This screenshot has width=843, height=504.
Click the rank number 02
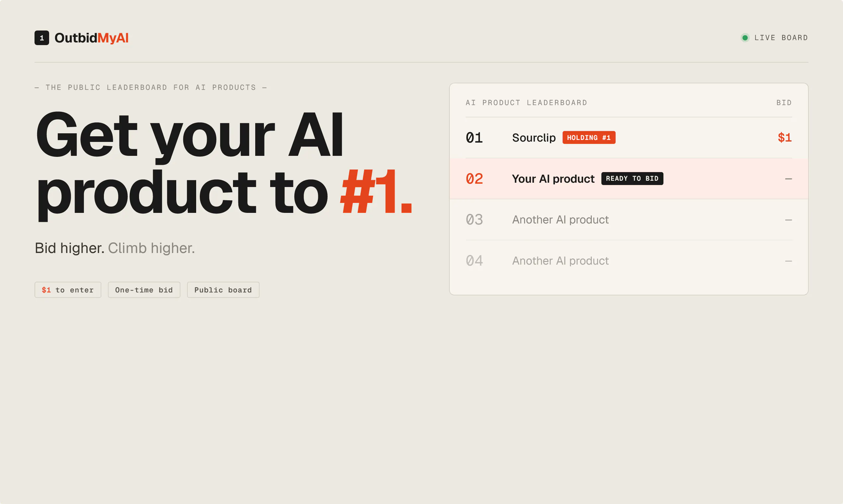coord(474,179)
